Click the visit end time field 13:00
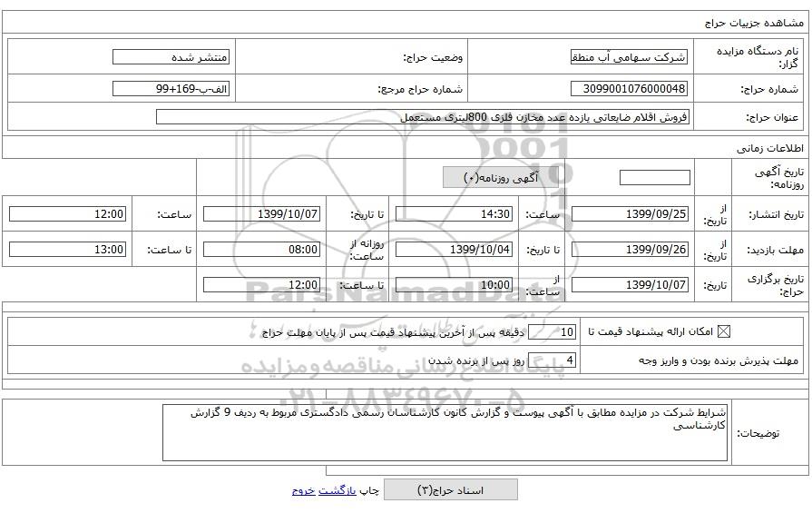The width and height of the screenshot is (812, 523). point(68,250)
